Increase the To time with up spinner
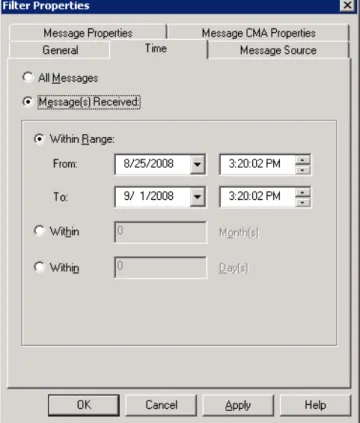Screen dimensions: 360x423 [303, 192]
